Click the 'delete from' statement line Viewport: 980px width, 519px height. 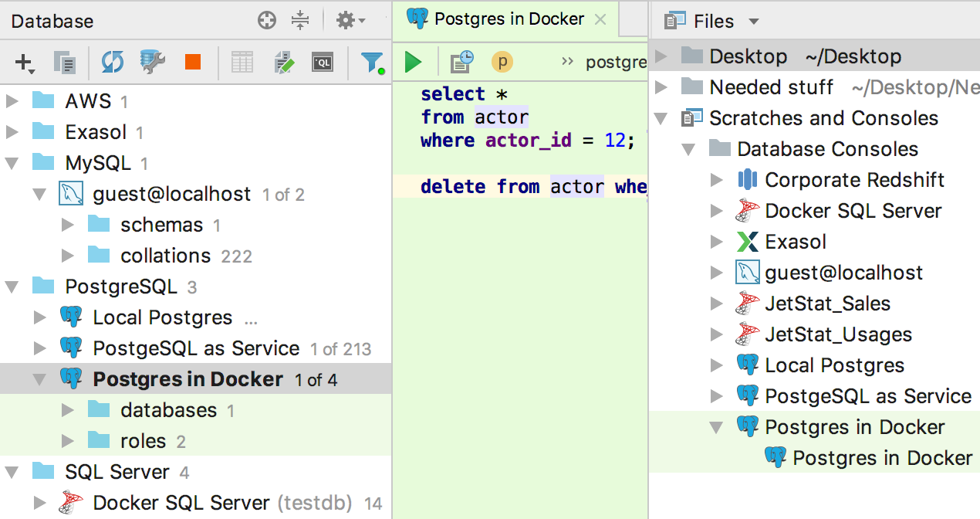point(519,187)
